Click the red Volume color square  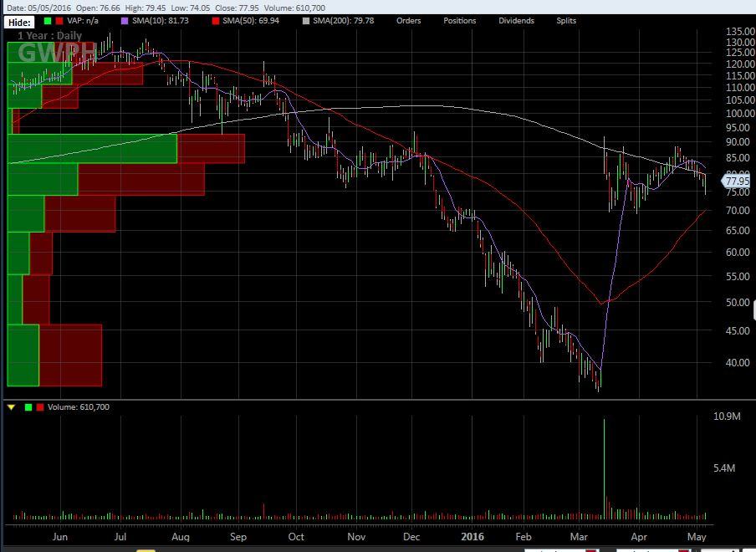[40, 407]
